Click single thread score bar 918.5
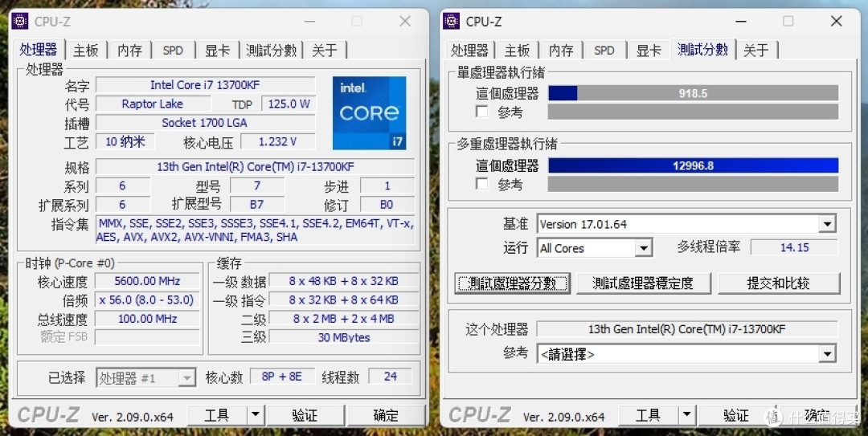 tap(693, 93)
